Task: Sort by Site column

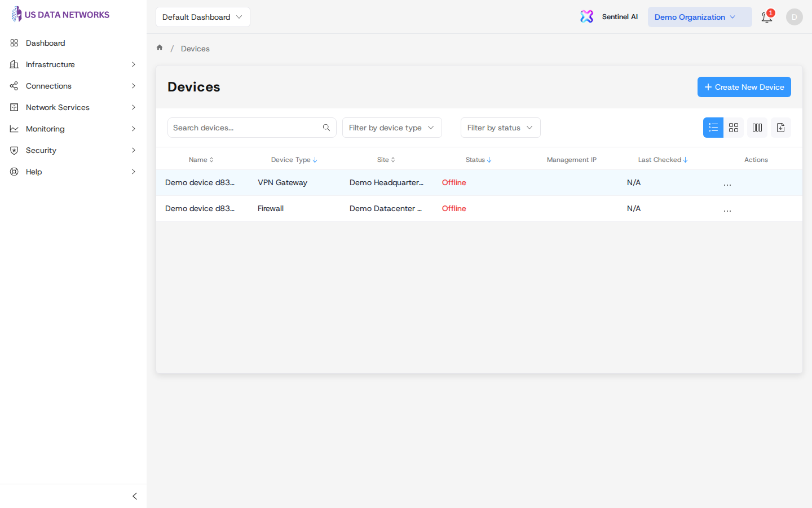Action: [393, 160]
